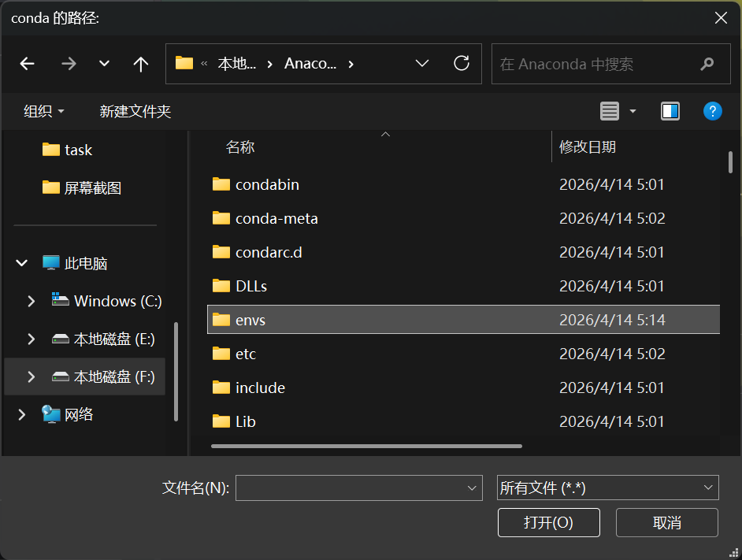The width and height of the screenshot is (742, 560).
Task: Click 新建文件夹 in the toolbar
Action: pos(135,111)
